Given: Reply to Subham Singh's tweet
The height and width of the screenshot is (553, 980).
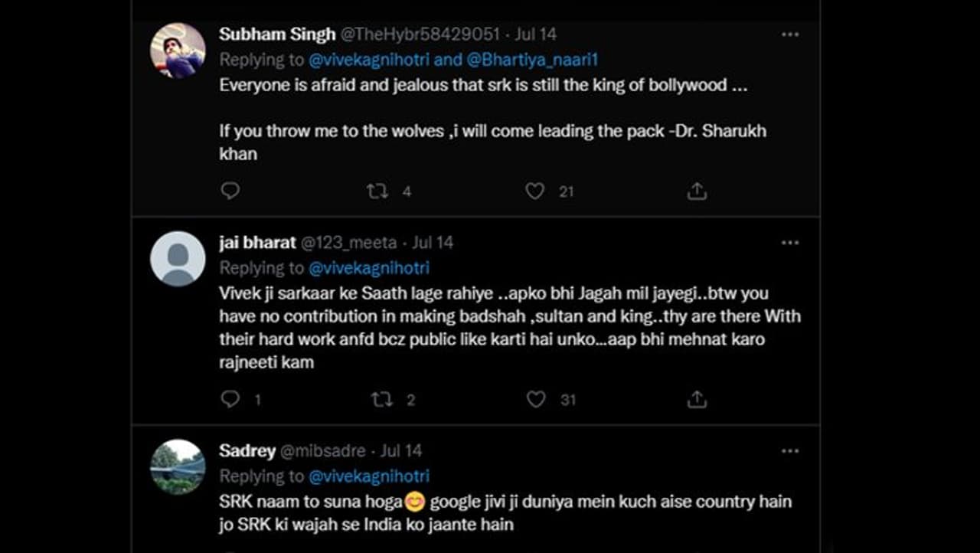Looking at the screenshot, I should (x=230, y=191).
